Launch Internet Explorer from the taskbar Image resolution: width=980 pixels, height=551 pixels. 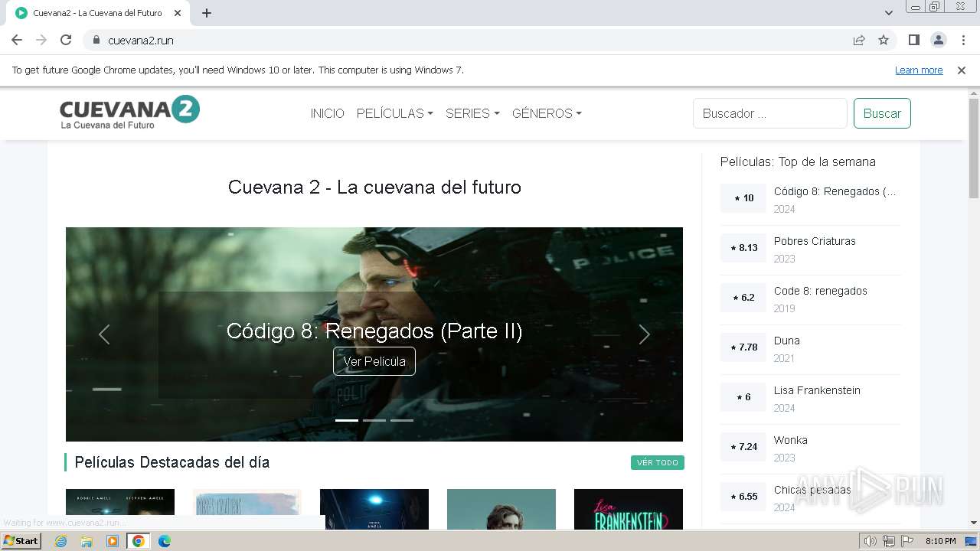click(60, 541)
